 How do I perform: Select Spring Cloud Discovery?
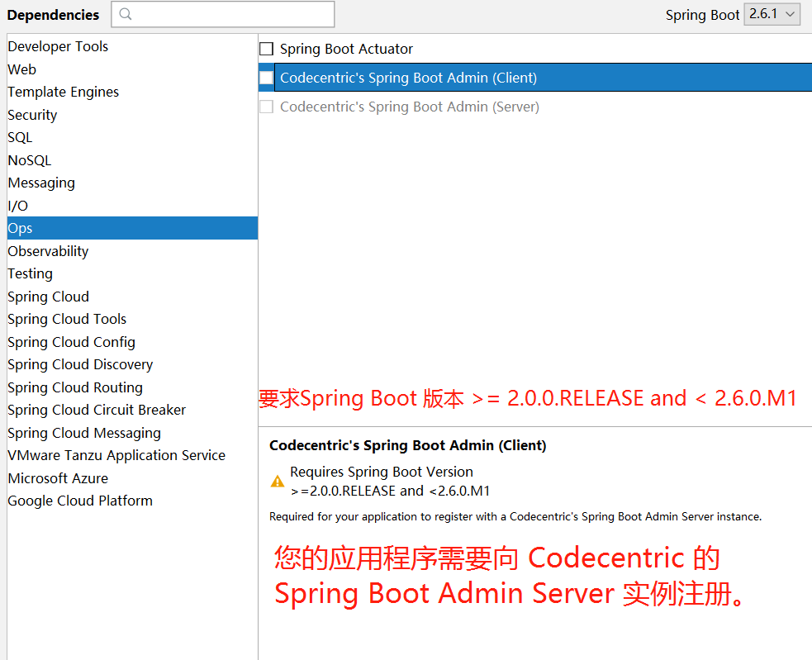pos(80,364)
